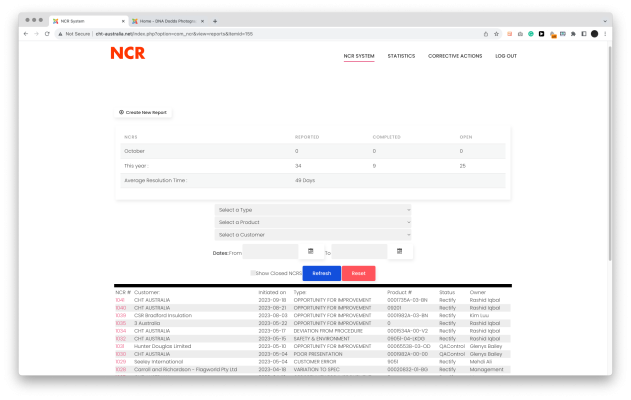Open the To date calendar picker
The height and width of the screenshot is (400, 631).
399,251
